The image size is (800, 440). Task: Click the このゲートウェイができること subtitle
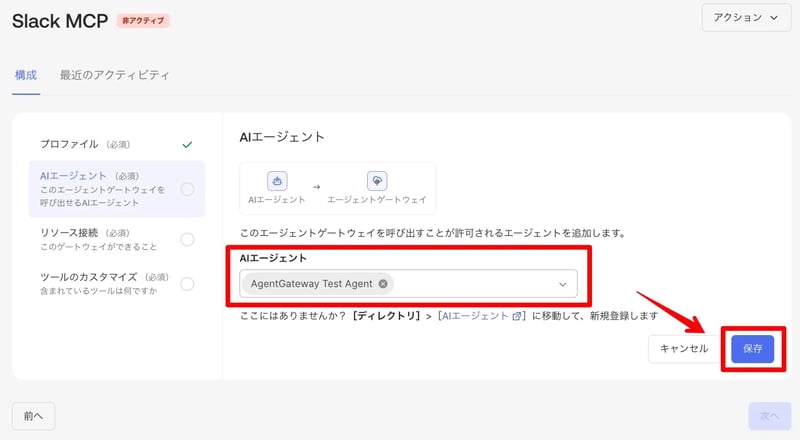(98, 247)
